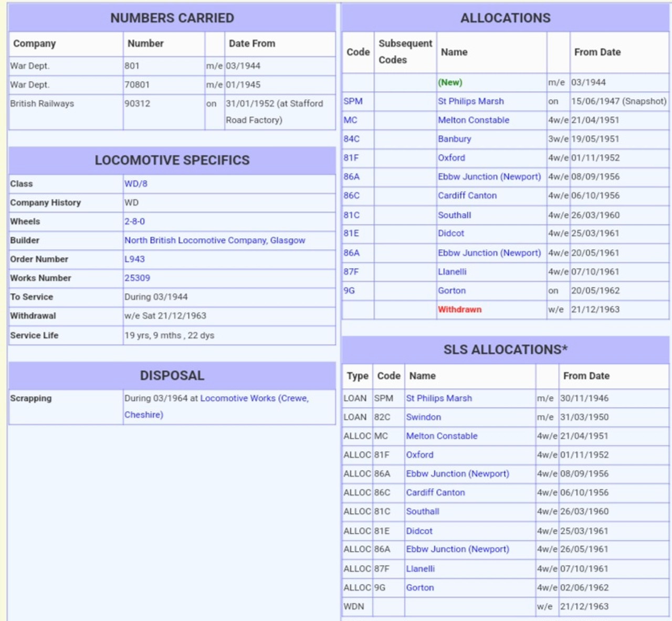Open Southall in Allocations table
Screen dimensions: 672x621
point(455,215)
